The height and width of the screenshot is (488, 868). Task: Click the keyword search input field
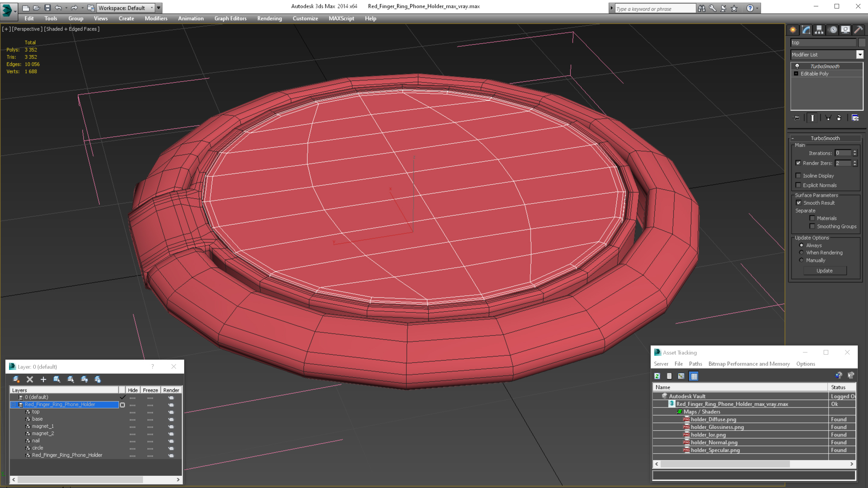click(655, 9)
